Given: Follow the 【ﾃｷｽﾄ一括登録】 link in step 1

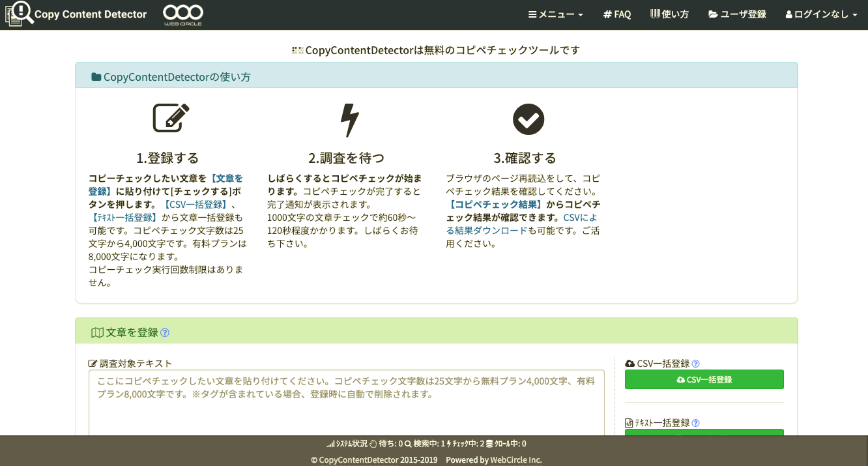Looking at the screenshot, I should pyautogui.click(x=124, y=217).
